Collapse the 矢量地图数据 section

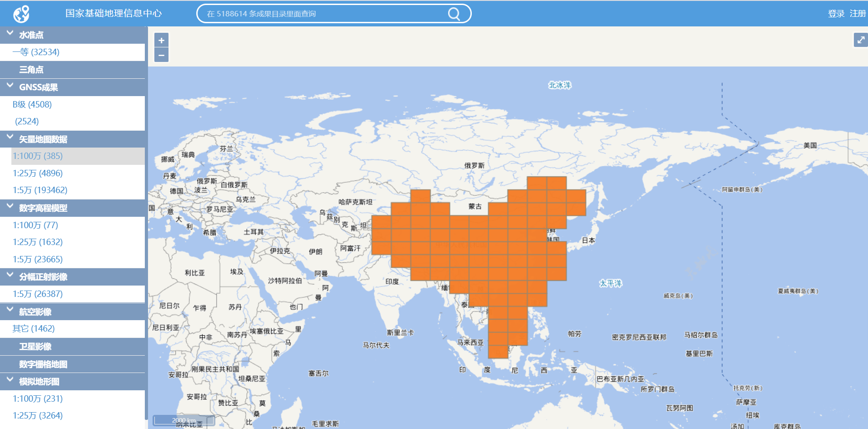pos(10,138)
